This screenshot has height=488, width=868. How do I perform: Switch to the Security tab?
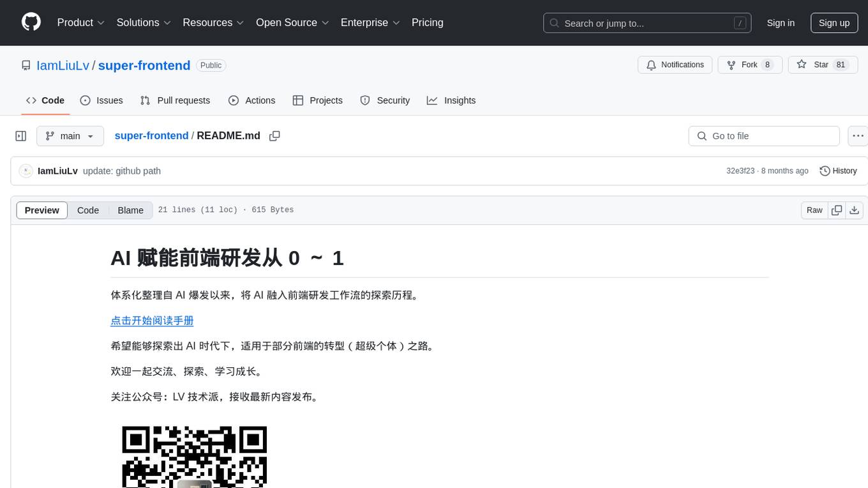[x=385, y=100]
